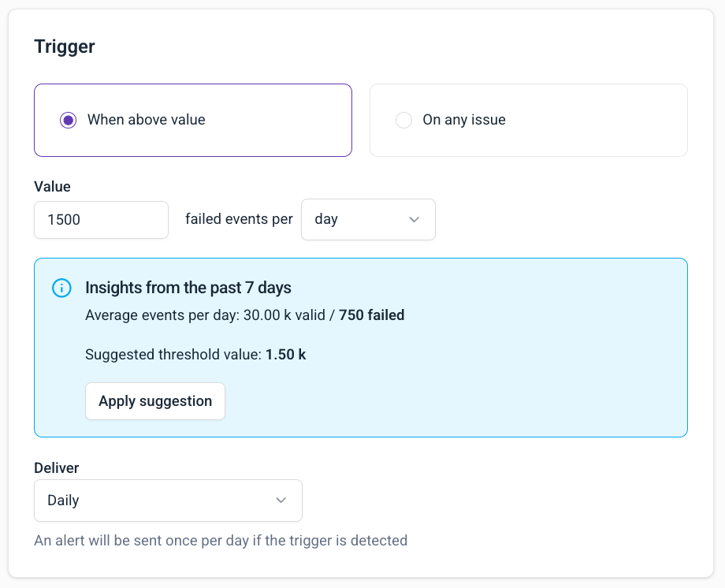
Task: Select the On any issue trigger option
Action: (528, 120)
